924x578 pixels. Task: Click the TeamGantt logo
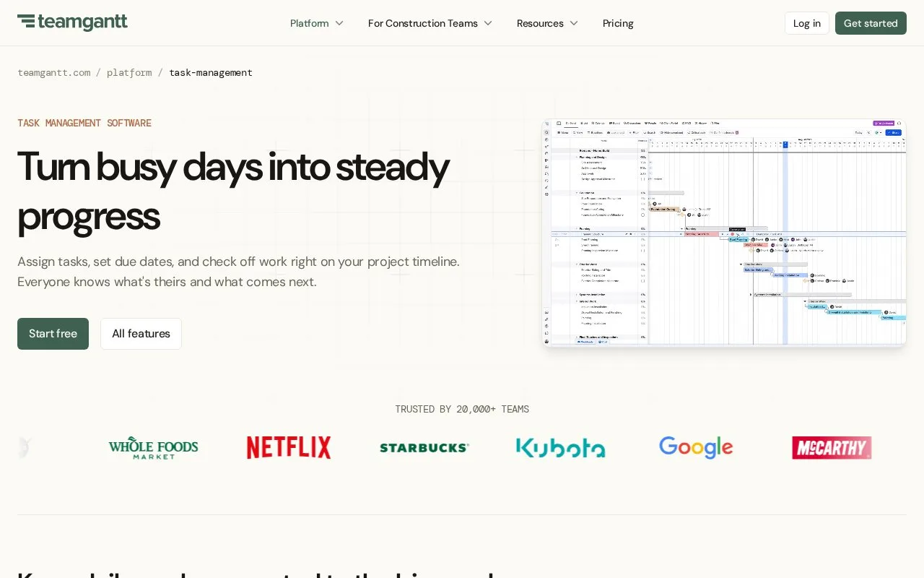tap(72, 22)
